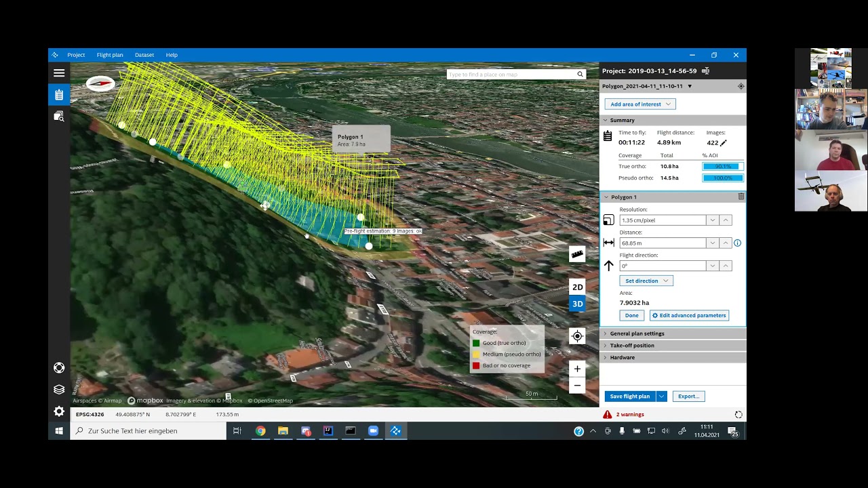Open Chrome from the taskbar
The height and width of the screenshot is (488, 868).
tap(260, 430)
